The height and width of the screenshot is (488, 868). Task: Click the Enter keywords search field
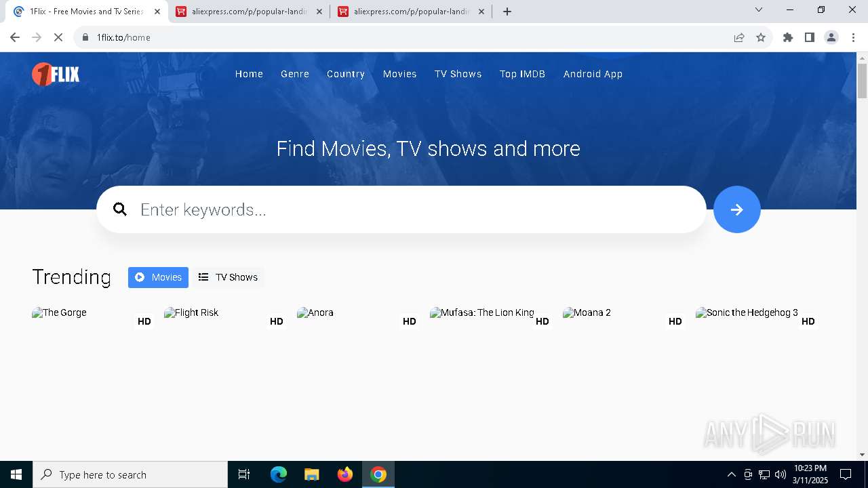(401, 209)
